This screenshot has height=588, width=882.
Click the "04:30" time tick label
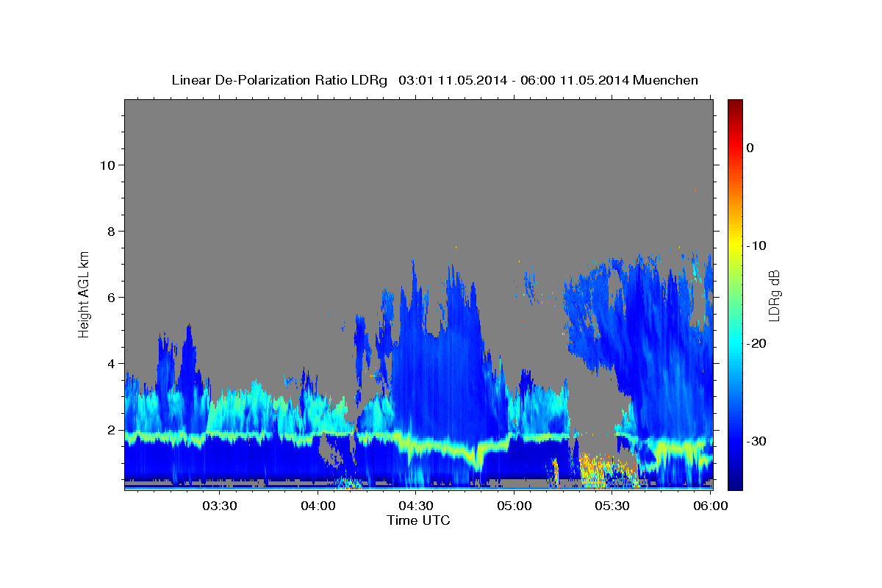click(415, 506)
